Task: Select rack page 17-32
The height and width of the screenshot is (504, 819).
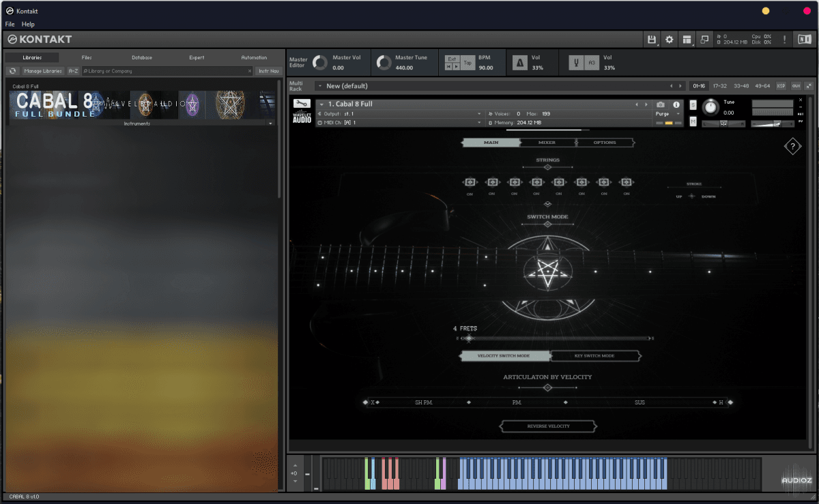Action: coord(720,86)
